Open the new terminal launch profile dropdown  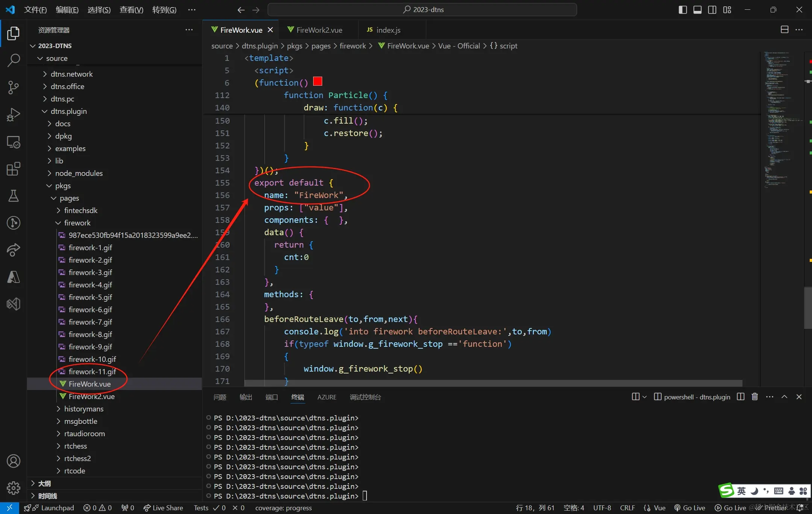pos(645,397)
